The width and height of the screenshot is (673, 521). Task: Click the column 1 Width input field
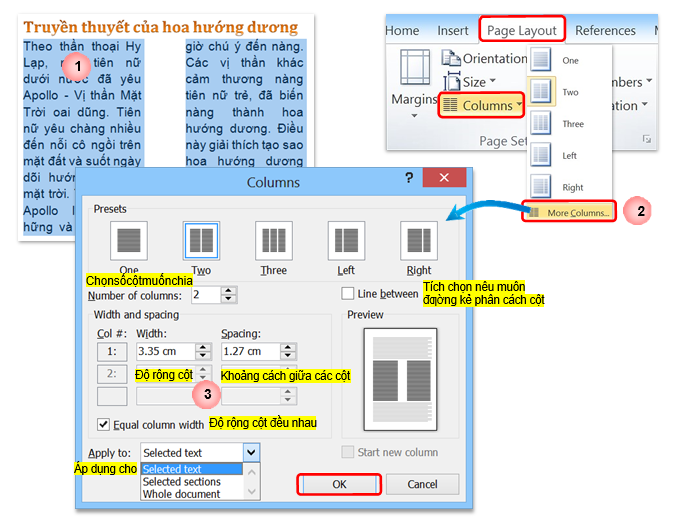(x=165, y=351)
